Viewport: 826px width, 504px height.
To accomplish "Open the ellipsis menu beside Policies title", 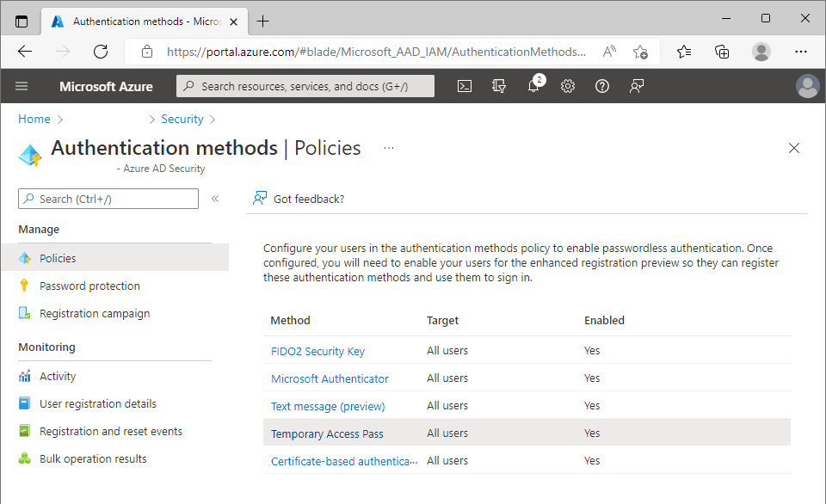I will 389,148.
